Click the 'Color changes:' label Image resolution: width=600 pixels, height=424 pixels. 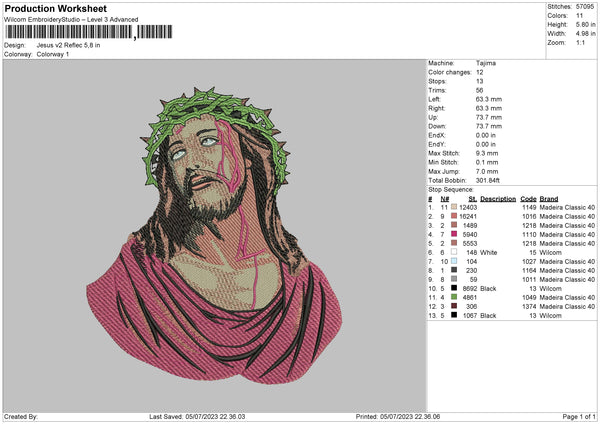pos(450,72)
